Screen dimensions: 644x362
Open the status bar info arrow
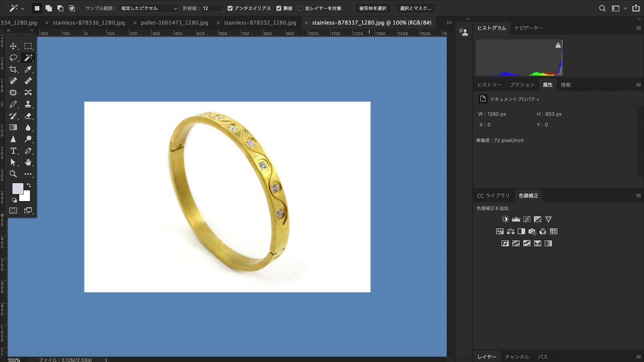coord(106,360)
